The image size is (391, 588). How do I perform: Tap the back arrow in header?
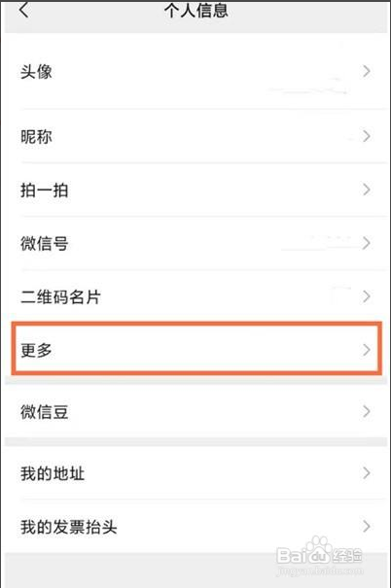pos(23,9)
